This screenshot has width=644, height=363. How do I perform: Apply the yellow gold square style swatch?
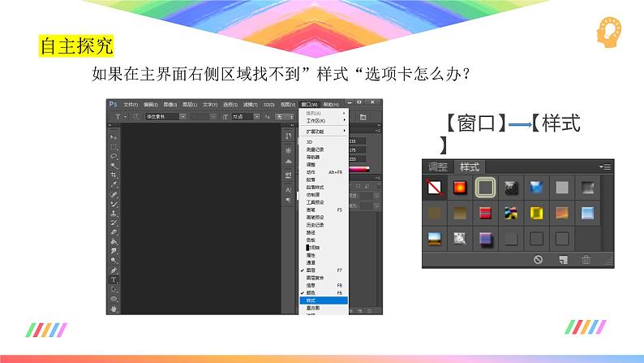[536, 214]
